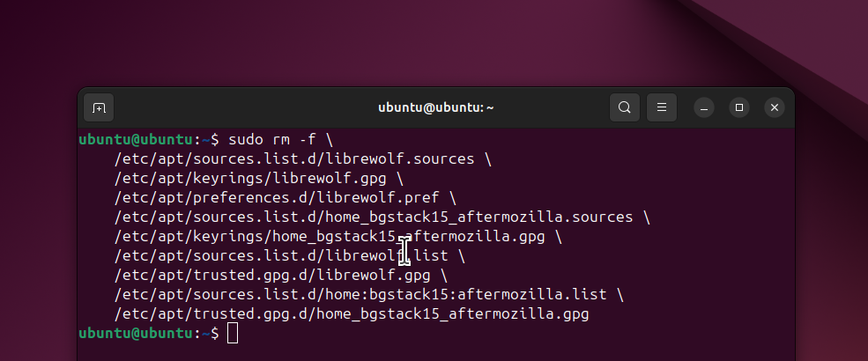This screenshot has width=868, height=361.
Task: Maximize the terminal window
Action: tap(739, 107)
